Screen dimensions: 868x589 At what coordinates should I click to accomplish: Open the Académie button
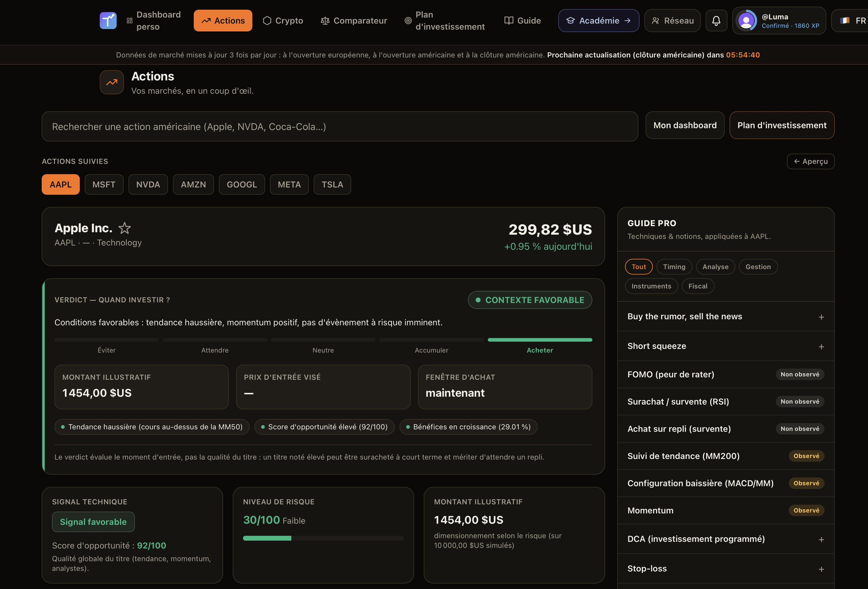click(598, 21)
